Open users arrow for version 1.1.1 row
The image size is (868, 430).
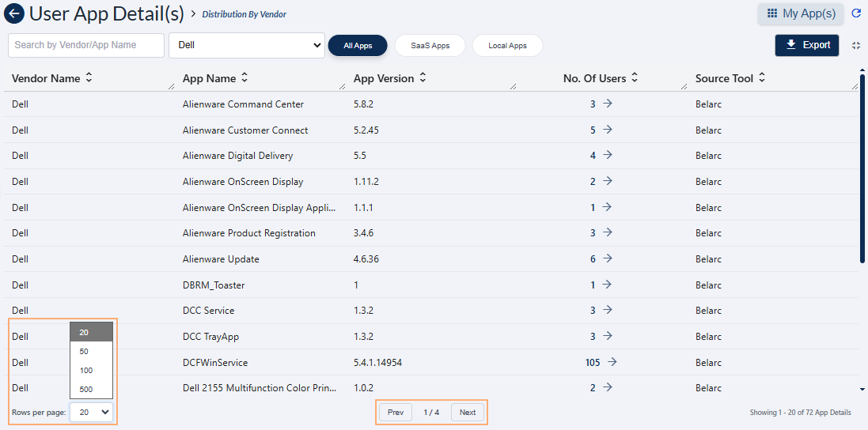click(x=607, y=207)
